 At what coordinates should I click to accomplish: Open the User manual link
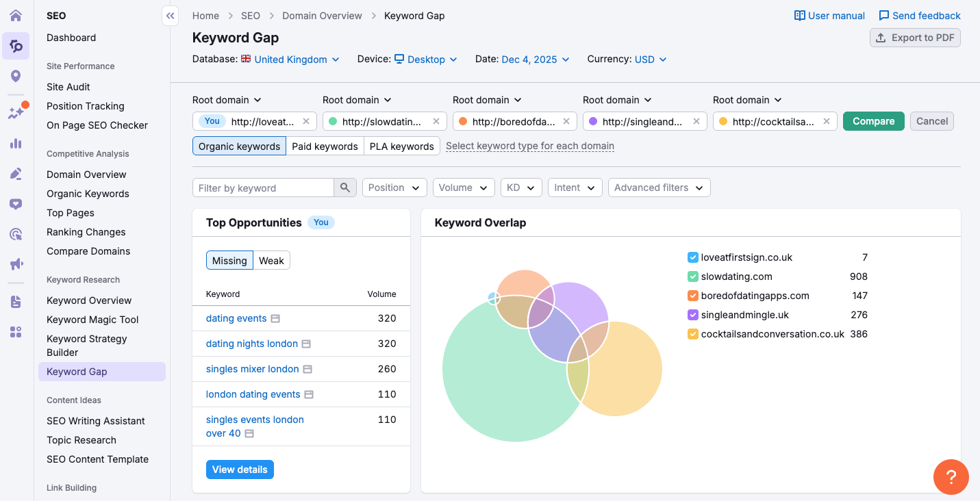pos(829,16)
